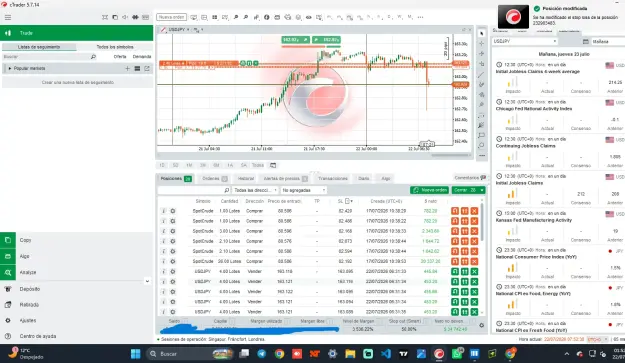Viewport: 625px width, 363px height.
Task: Open Windows Start menu
Action: tap(136, 354)
